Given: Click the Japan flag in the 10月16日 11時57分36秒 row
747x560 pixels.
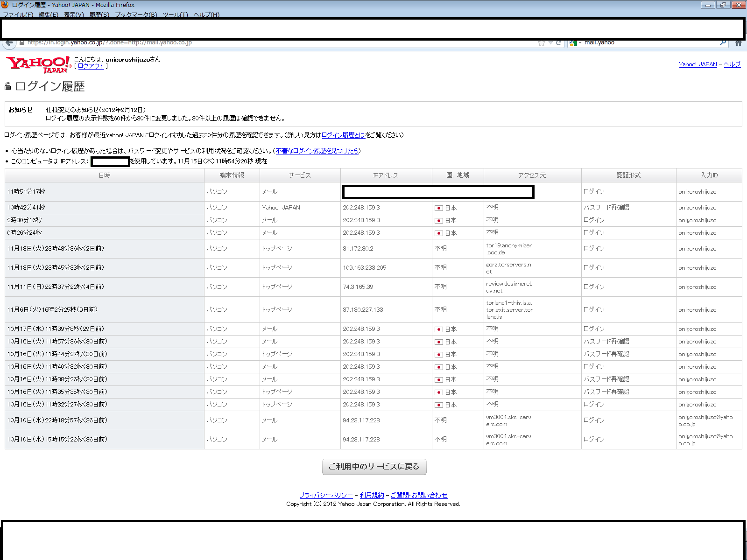Looking at the screenshot, I should point(439,342).
